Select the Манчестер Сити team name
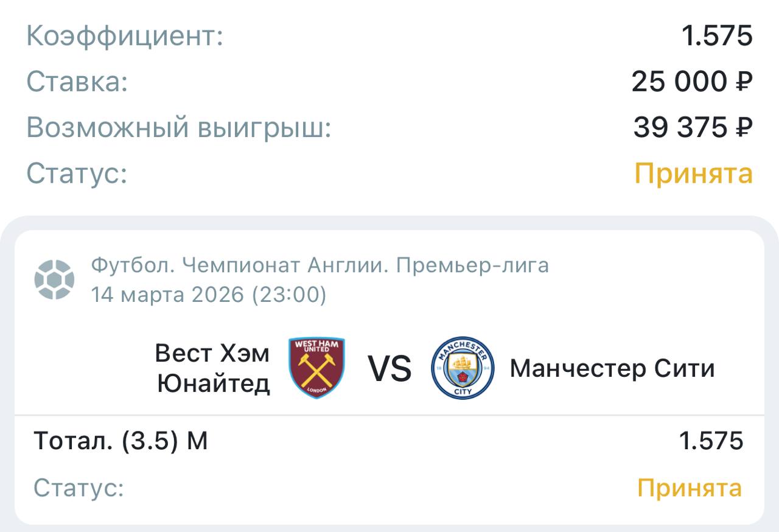This screenshot has height=532, width=779. pyautogui.click(x=612, y=368)
